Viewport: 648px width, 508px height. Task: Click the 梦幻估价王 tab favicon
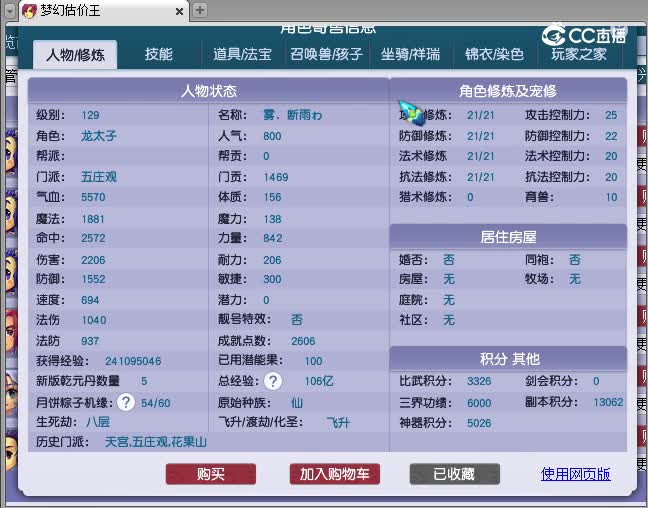29,10
